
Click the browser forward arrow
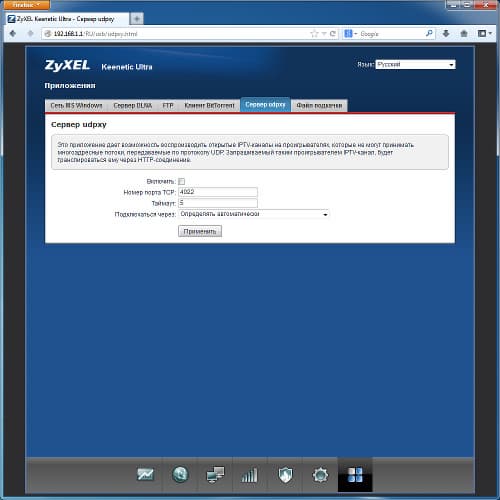click(30, 33)
